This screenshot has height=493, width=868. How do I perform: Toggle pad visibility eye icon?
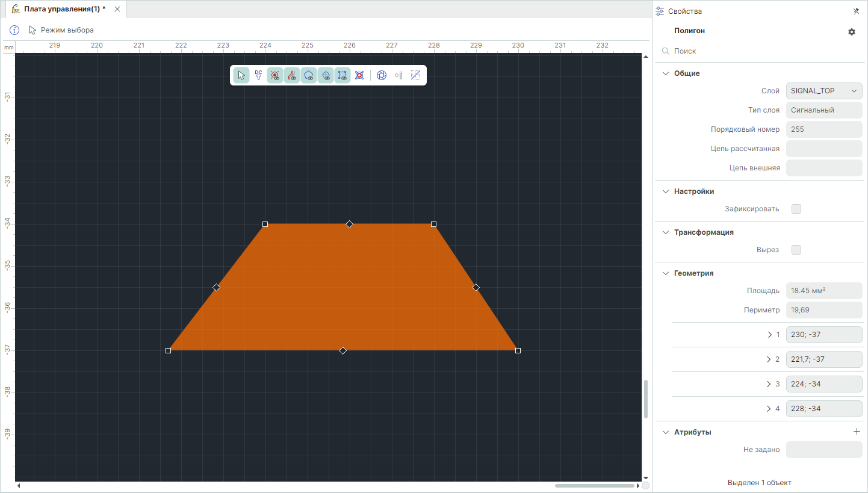(x=275, y=75)
